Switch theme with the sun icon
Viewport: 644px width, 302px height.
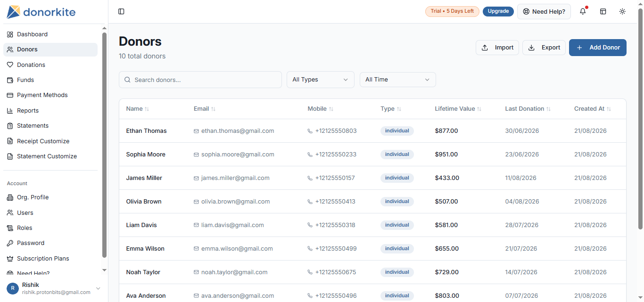622,11
